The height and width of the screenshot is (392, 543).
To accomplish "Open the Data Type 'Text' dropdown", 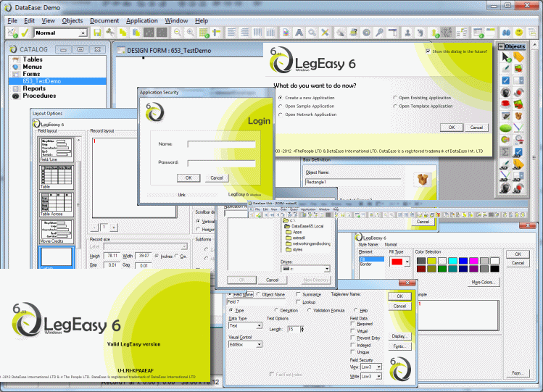I will point(259,326).
